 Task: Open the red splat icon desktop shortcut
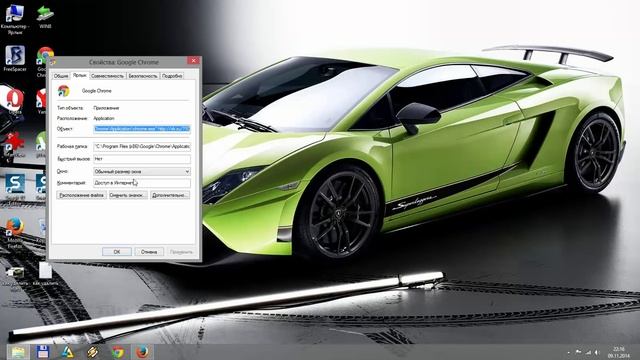click(x=15, y=142)
